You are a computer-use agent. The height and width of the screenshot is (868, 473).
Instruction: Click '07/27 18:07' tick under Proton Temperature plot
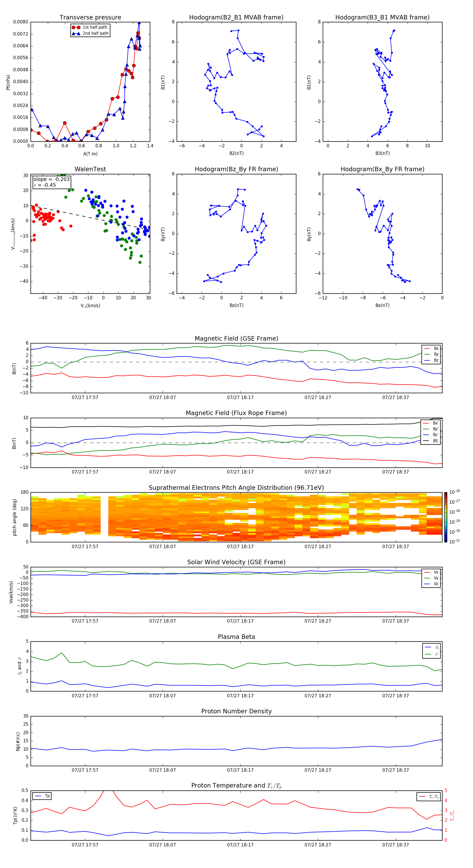tap(163, 845)
